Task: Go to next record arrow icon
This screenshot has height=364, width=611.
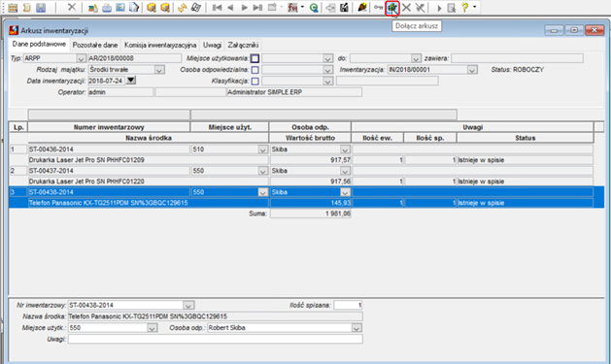Action: 245,8
